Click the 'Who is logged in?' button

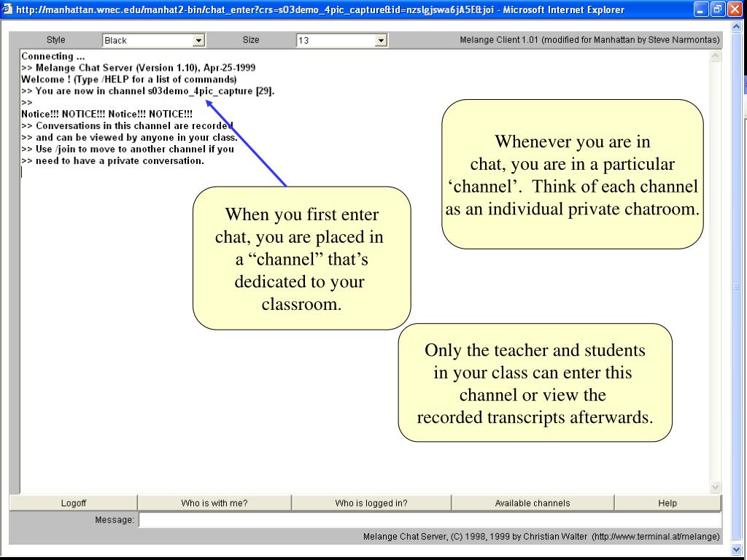[x=371, y=503]
